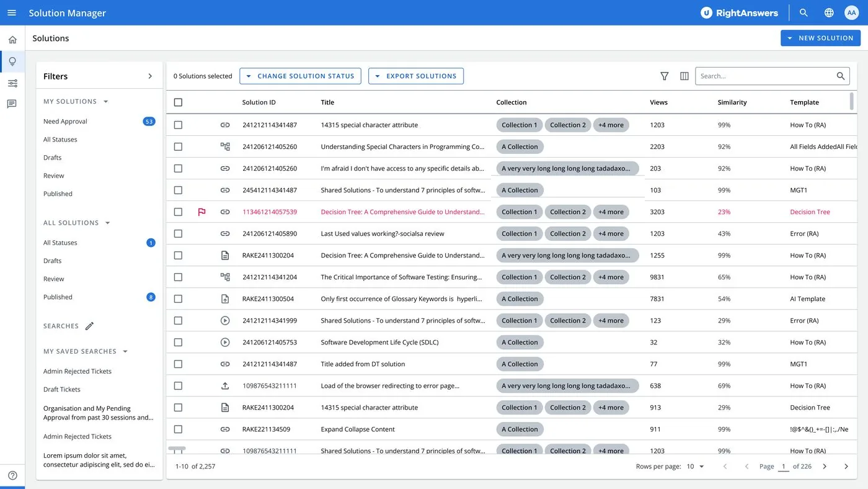Check the Title added from DT solution row

click(x=178, y=364)
